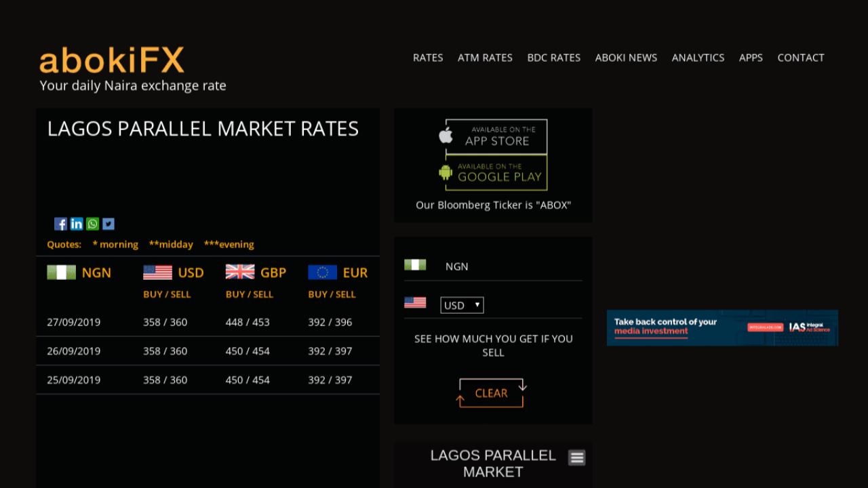The image size is (868, 488).
Task: Click the US flag in the converter
Action: click(x=415, y=303)
